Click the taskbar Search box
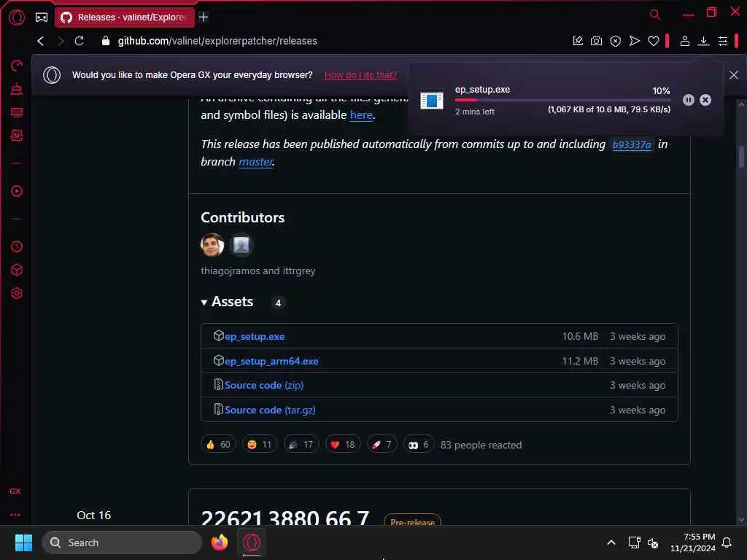The height and width of the screenshot is (560, 747). (x=122, y=542)
